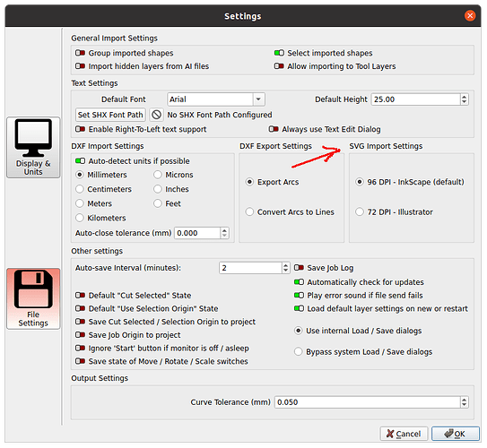Disable Select imported shapes switch
This screenshot has width=487, height=448.
pos(279,53)
